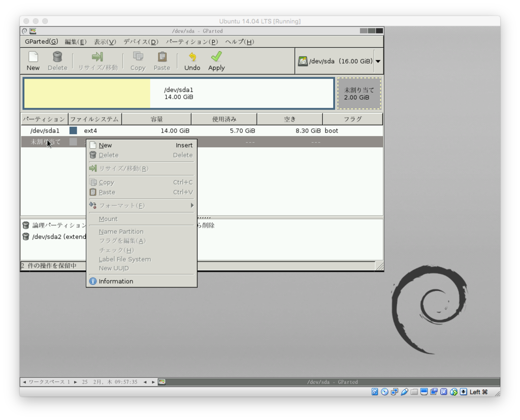Click the /dev/sda - GParted taskbar entry
Screen dimensions: 520x420
point(333,382)
